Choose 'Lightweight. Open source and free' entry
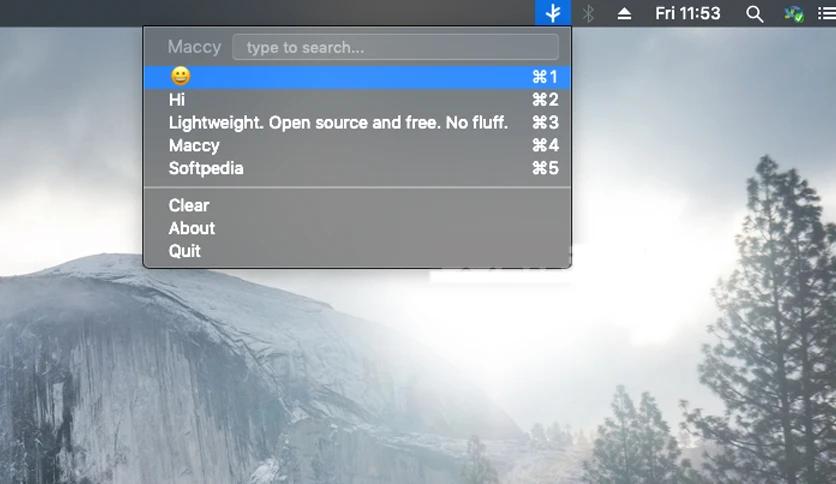836x484 pixels. (357, 123)
